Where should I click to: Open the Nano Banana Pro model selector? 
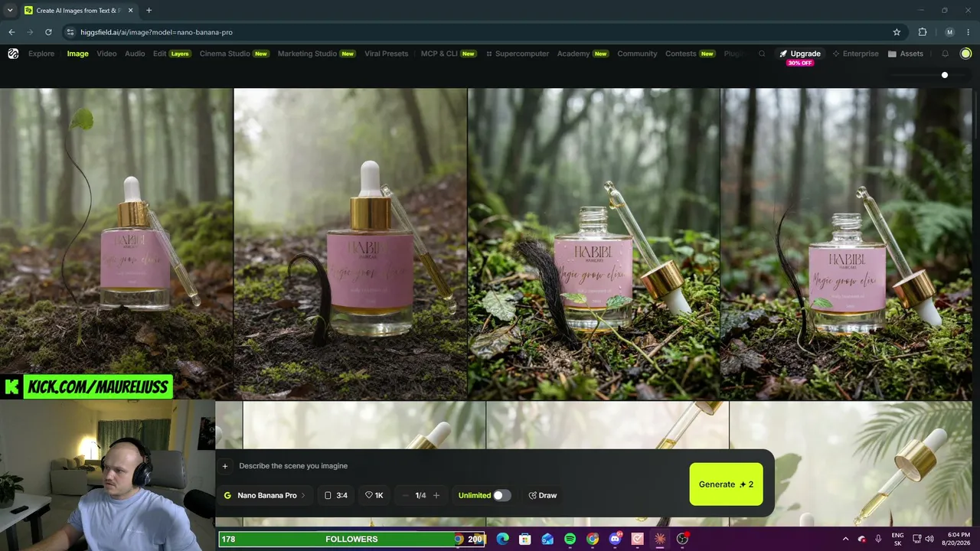264,495
